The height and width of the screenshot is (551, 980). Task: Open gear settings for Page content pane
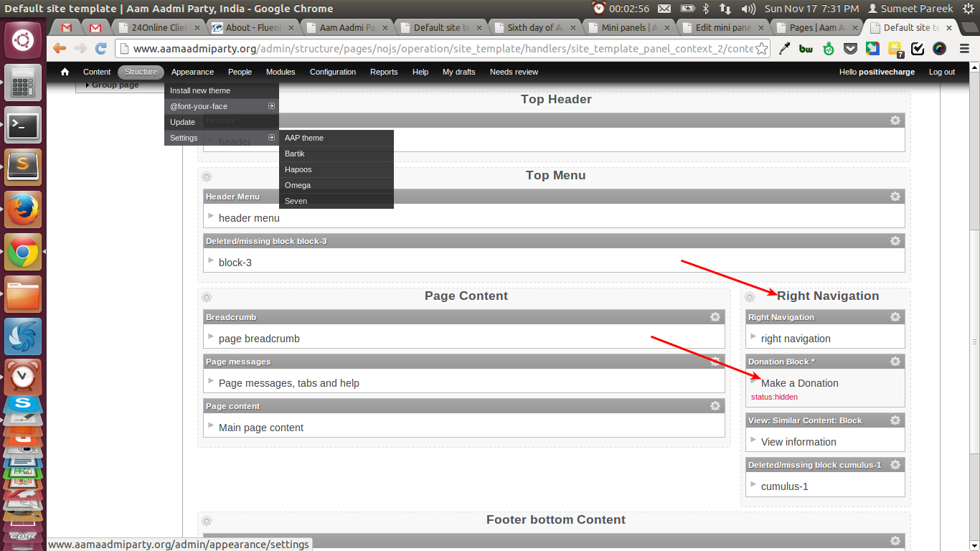[715, 405]
